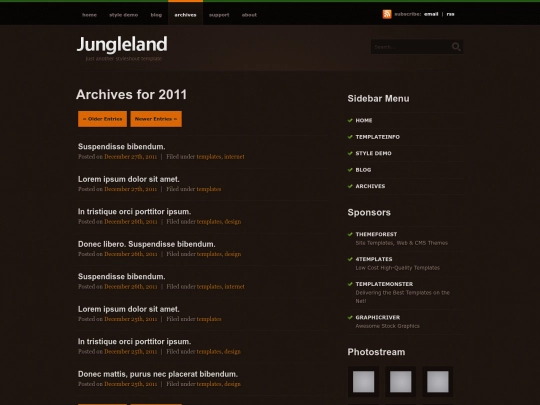Open STYLE DEMO in Sidebar Menu

(373, 153)
